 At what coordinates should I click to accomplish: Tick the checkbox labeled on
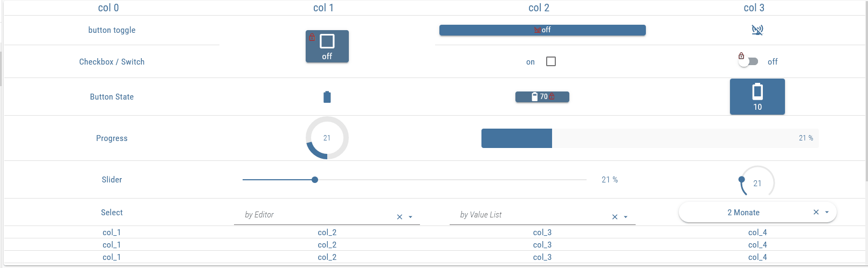tap(551, 61)
